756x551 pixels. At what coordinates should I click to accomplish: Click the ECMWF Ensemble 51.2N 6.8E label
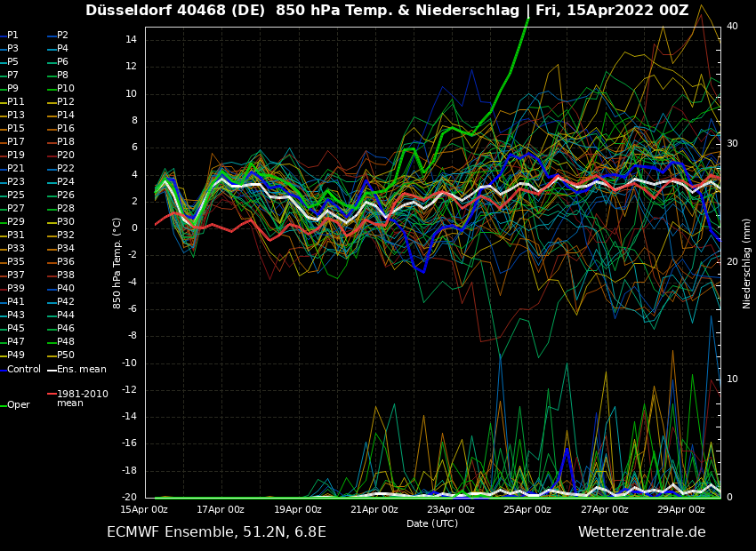pos(217,531)
